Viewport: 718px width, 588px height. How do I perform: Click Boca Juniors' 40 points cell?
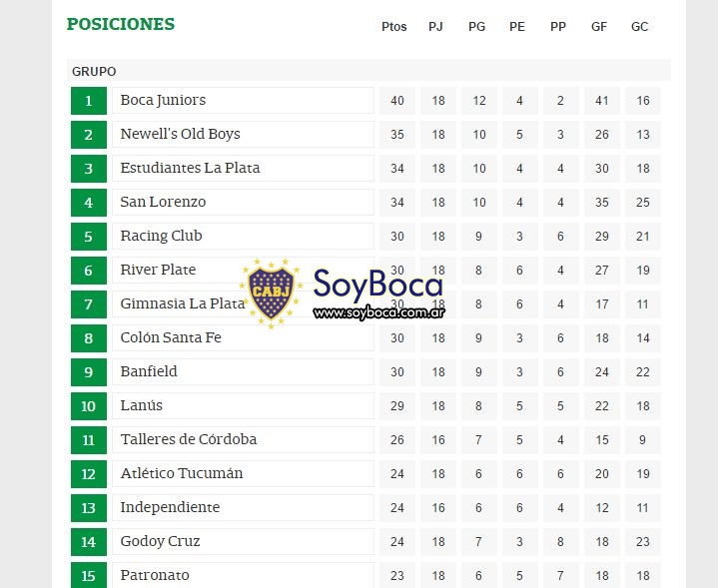tap(397, 101)
